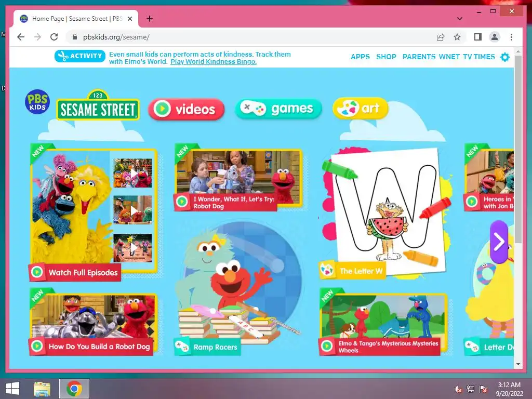Viewport: 532px width, 399px height.
Task: Open File Explorer from taskbar
Action: click(42, 389)
